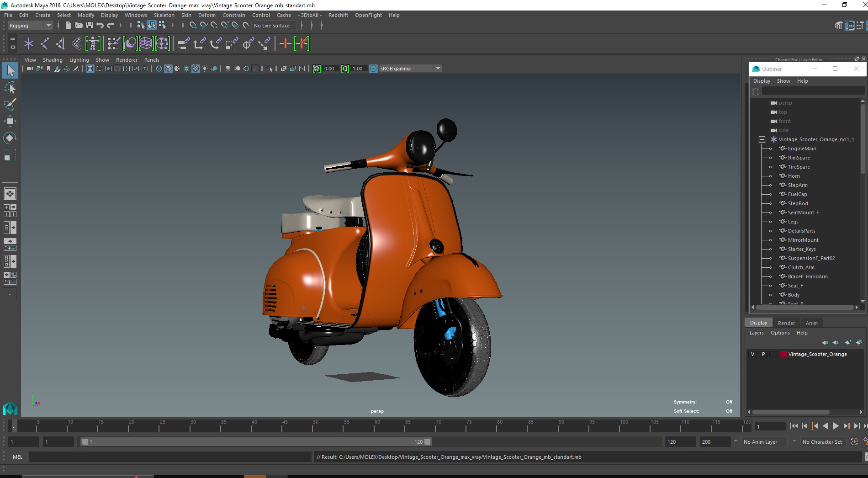Toggle Snap to Curves magnet
868x478 pixels.
(x=204, y=26)
